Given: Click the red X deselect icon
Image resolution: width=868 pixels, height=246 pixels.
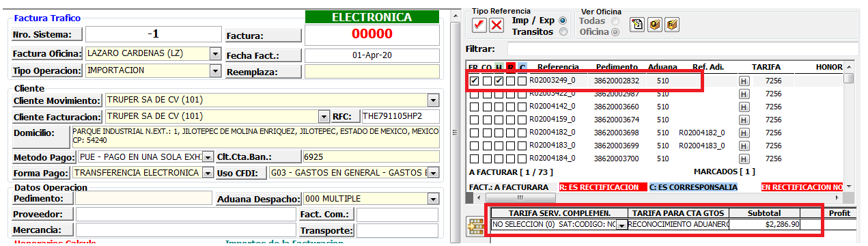Looking at the screenshot, I should click(x=496, y=25).
